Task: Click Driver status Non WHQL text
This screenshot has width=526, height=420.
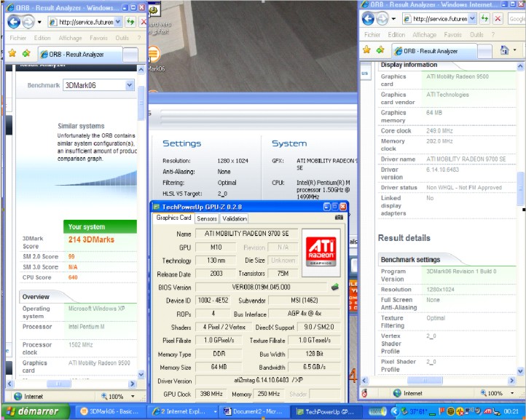Action: pos(464,187)
